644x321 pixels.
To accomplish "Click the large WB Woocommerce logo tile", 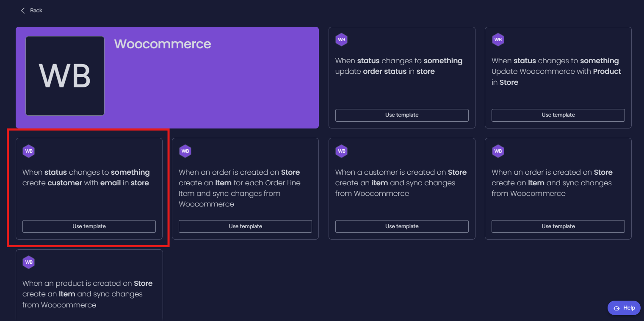I will pyautogui.click(x=65, y=76).
